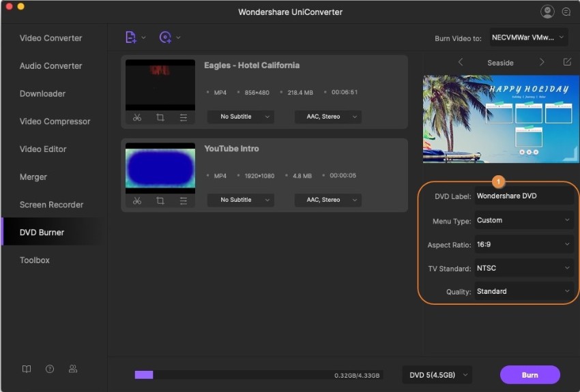The image size is (580, 392).
Task: Open the community users icon
Action: 73,369
